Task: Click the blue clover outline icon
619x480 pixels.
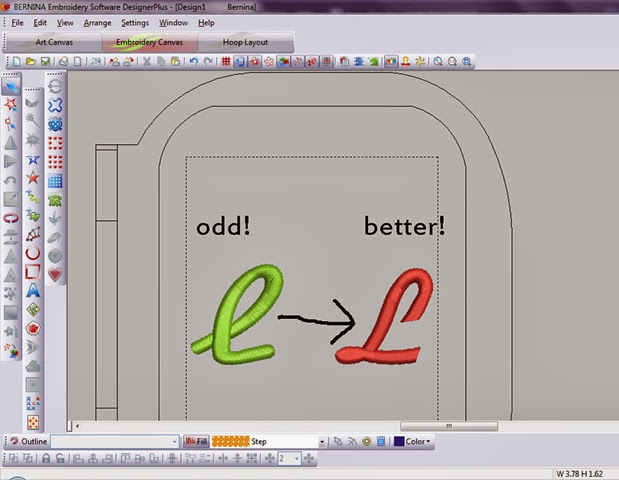Action: [55, 105]
